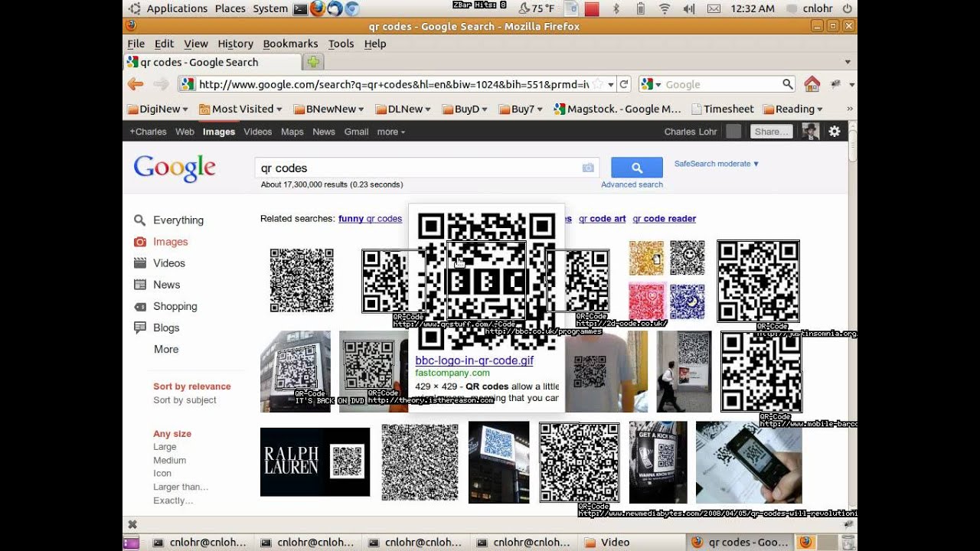Open Google options gear
980x551 pixels.
pos(835,132)
